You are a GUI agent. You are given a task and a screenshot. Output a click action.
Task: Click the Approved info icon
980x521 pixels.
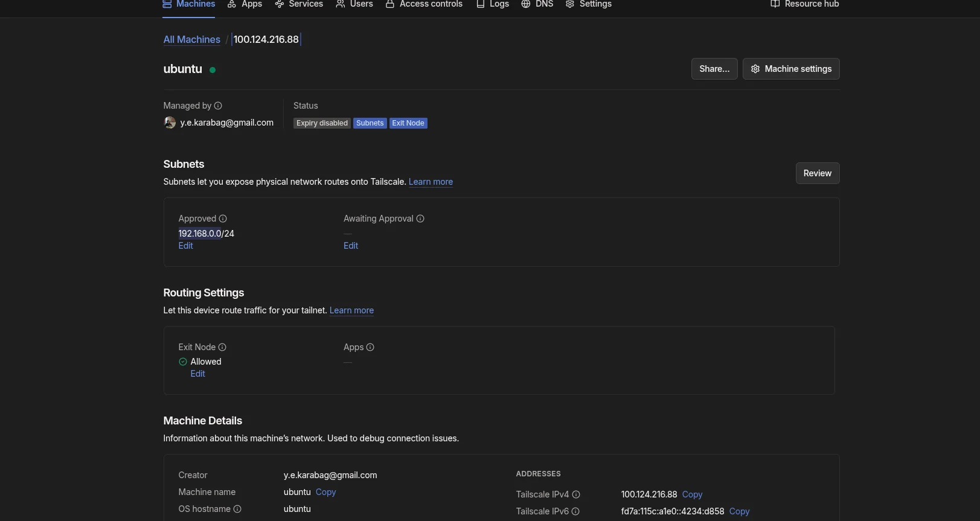pos(223,219)
